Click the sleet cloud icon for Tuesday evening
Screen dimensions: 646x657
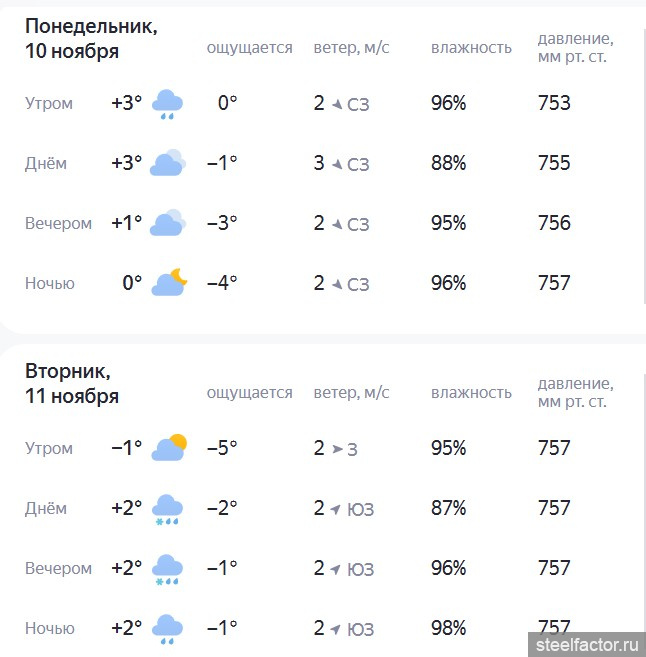coord(167,569)
